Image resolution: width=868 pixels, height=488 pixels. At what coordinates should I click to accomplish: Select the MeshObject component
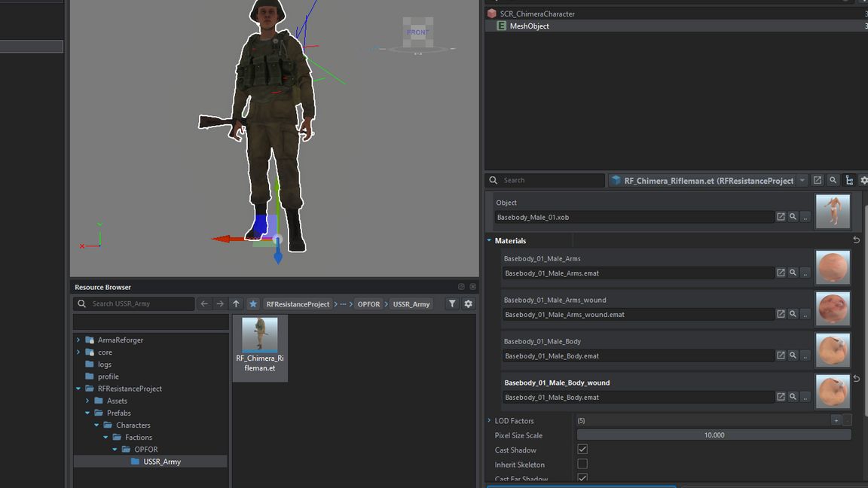tap(529, 26)
